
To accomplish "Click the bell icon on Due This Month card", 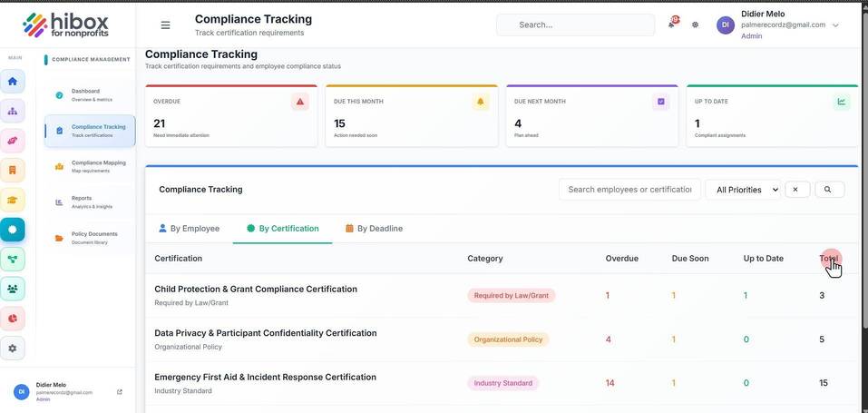I will [481, 102].
